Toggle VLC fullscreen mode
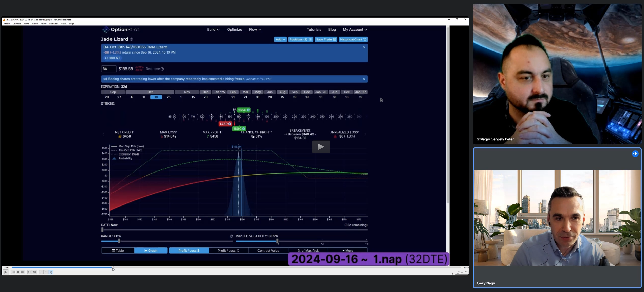The image size is (644, 292). point(29,272)
